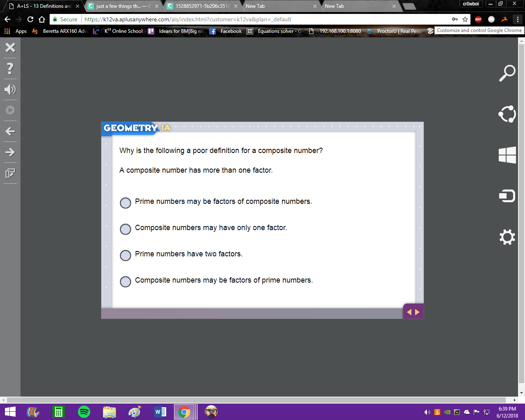Click the left arrow back icon in sidebar

[x=10, y=131]
